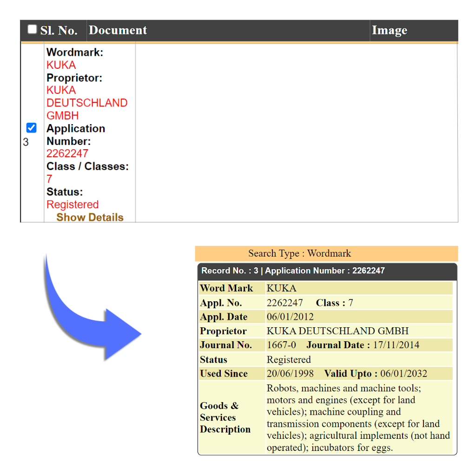Click red application number 2262247 in results

tap(67, 153)
